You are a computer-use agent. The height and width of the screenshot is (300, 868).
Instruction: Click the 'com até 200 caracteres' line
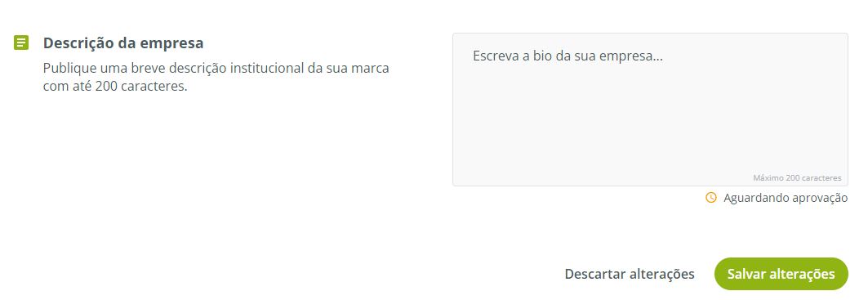coord(115,87)
